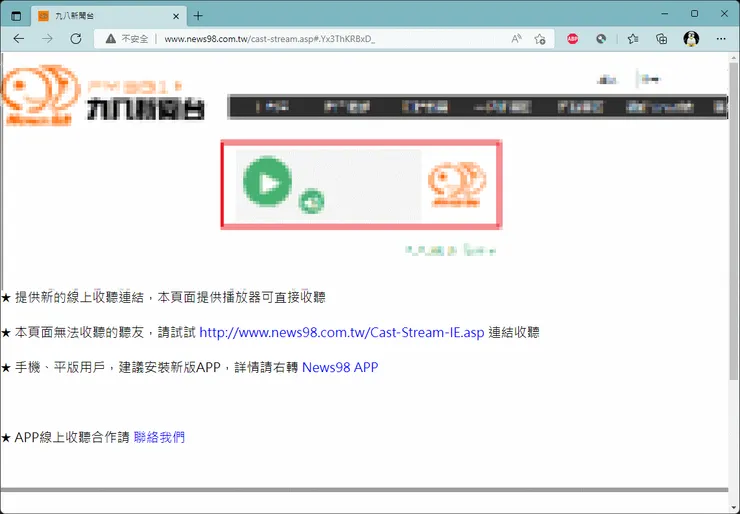This screenshot has width=740, height=514.
Task: Open the Adblock Plus extension icon
Action: click(572, 39)
